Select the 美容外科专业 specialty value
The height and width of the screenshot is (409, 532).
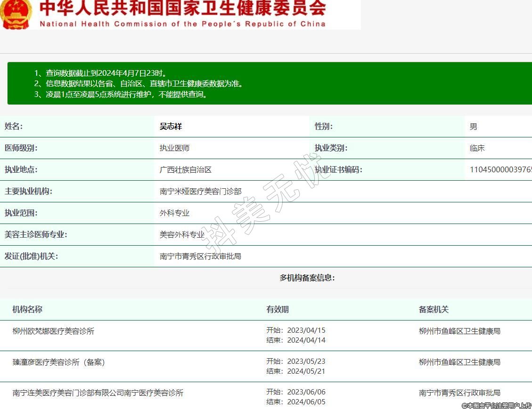tap(182, 235)
